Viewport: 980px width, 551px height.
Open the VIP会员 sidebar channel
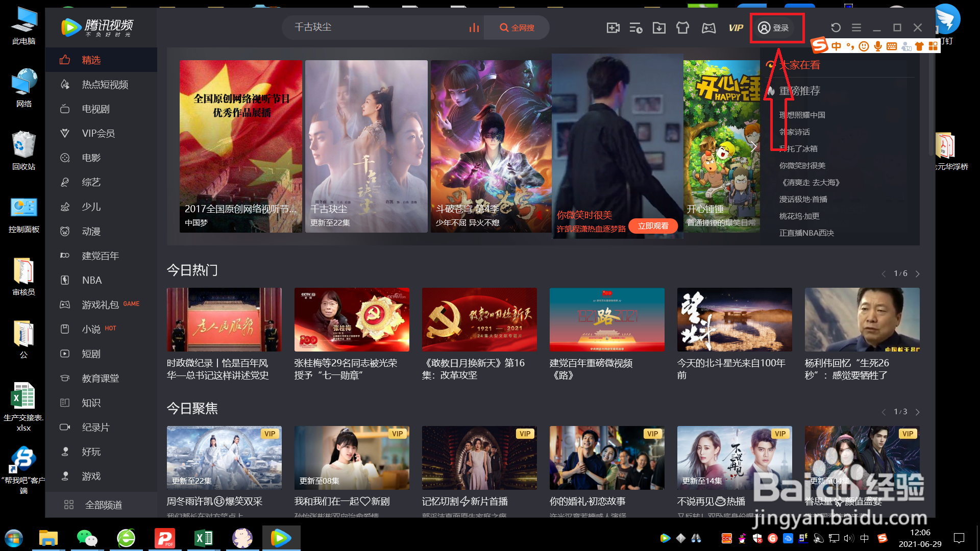[98, 134]
